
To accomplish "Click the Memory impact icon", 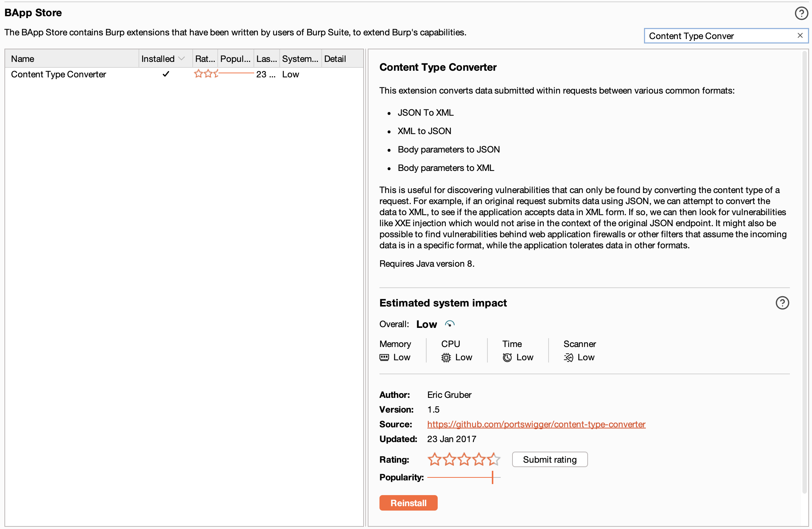I will (384, 357).
